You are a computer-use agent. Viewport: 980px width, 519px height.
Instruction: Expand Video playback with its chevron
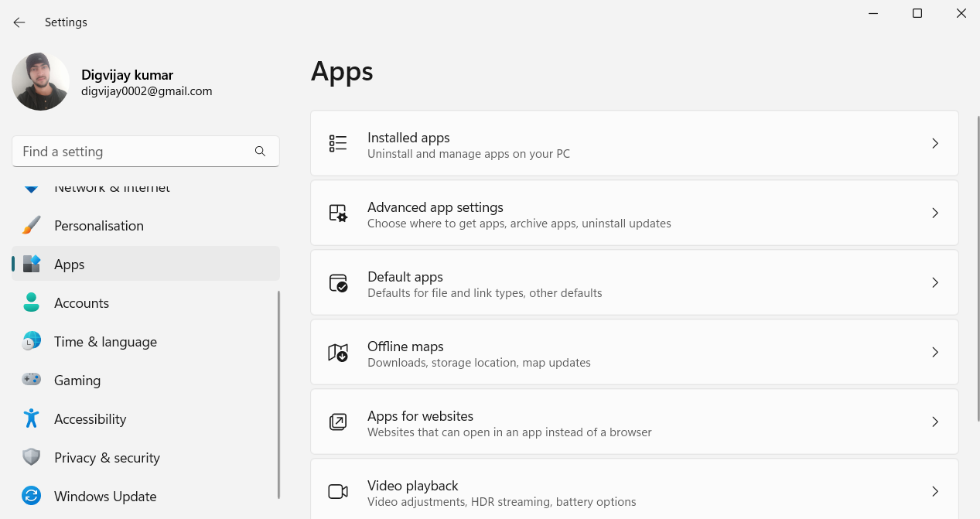(935, 490)
